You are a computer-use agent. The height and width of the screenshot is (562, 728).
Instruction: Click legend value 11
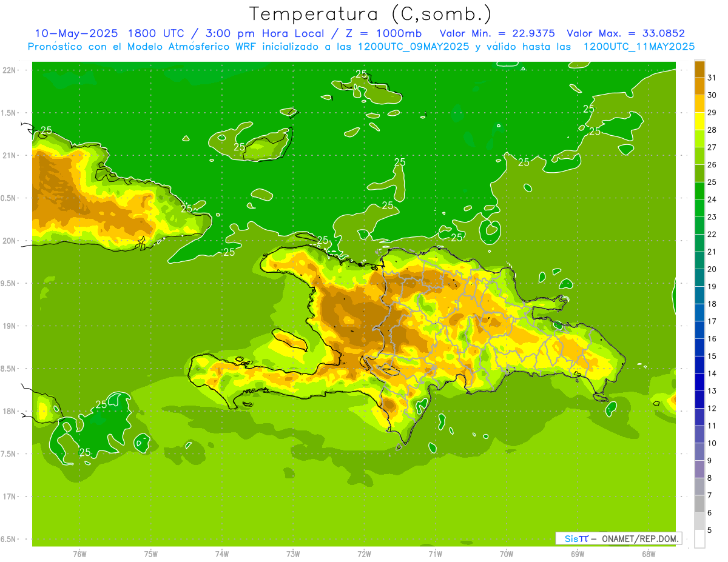[712, 426]
